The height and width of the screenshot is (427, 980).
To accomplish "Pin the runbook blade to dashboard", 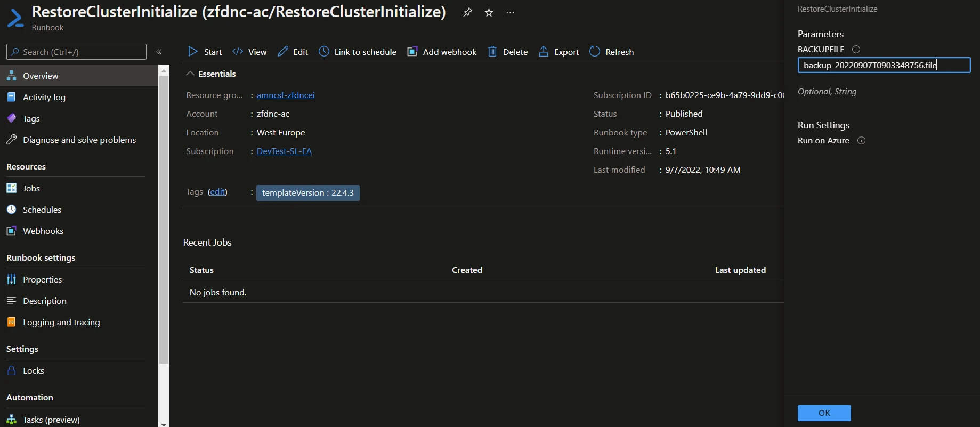I will pyautogui.click(x=467, y=12).
